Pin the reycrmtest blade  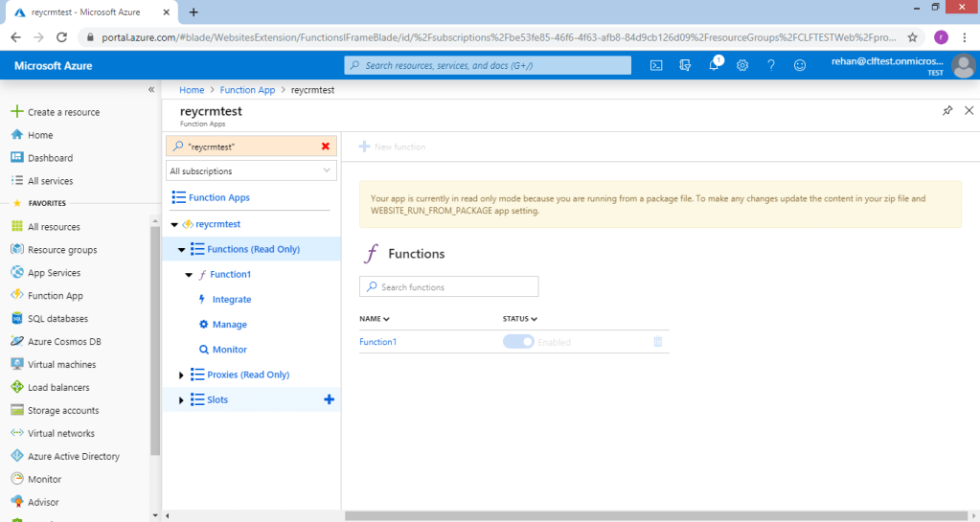click(947, 111)
